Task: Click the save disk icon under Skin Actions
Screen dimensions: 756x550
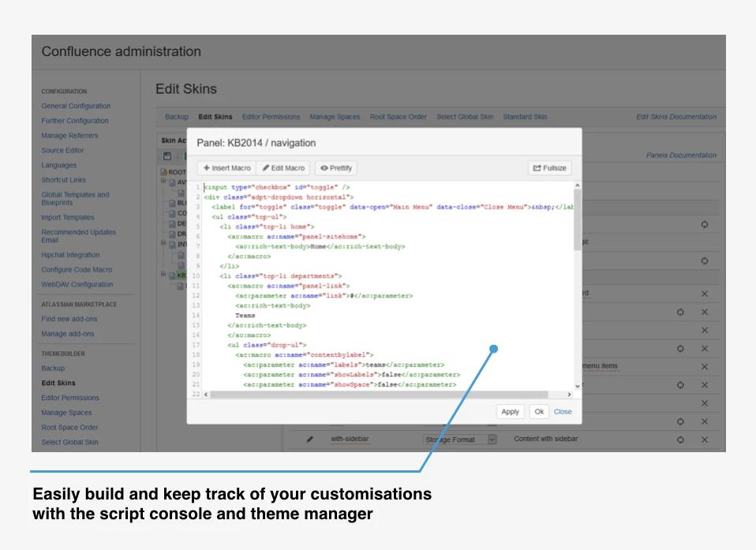Action: click(x=167, y=156)
